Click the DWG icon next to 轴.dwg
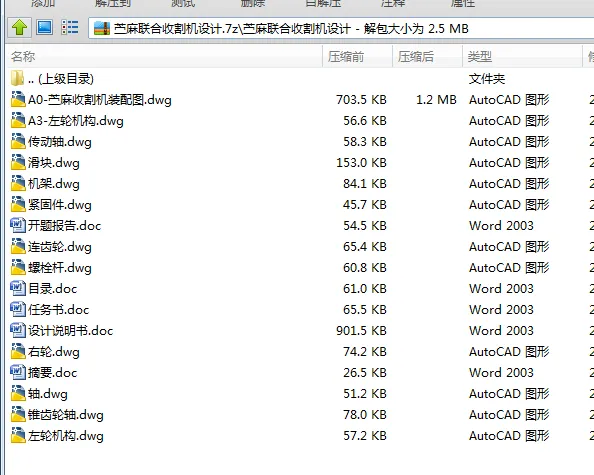The image size is (594, 475). [18, 393]
